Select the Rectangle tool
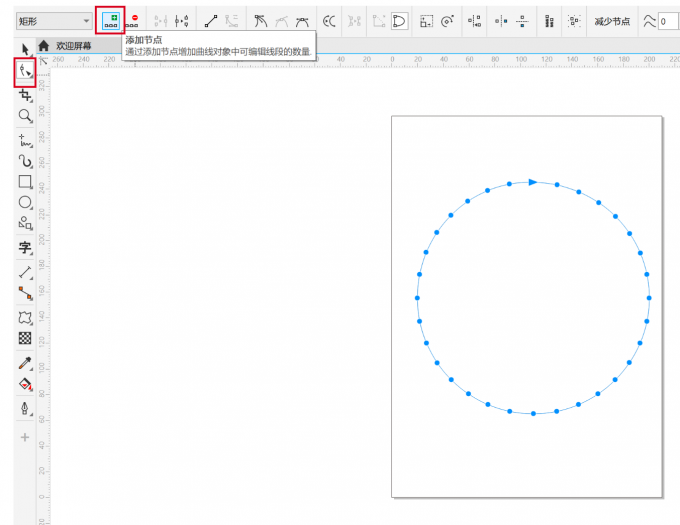Viewport: 680px width, 525px height. point(25,182)
